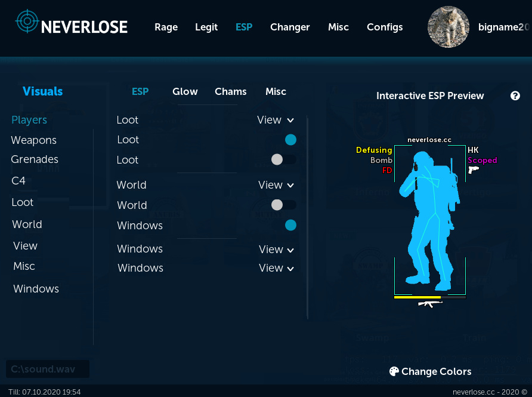This screenshot has height=397, width=532.
Task: Choose C4 in the sidebar
Action: click(x=18, y=181)
